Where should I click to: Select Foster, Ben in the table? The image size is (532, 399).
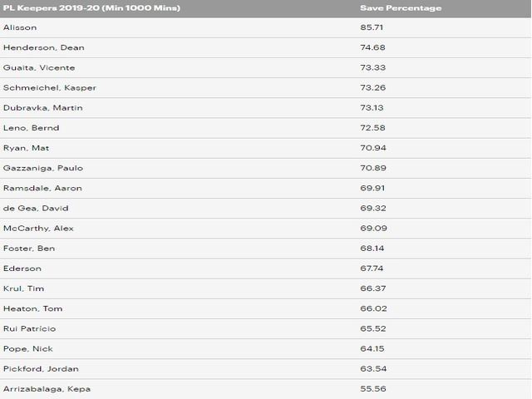pyautogui.click(x=29, y=249)
